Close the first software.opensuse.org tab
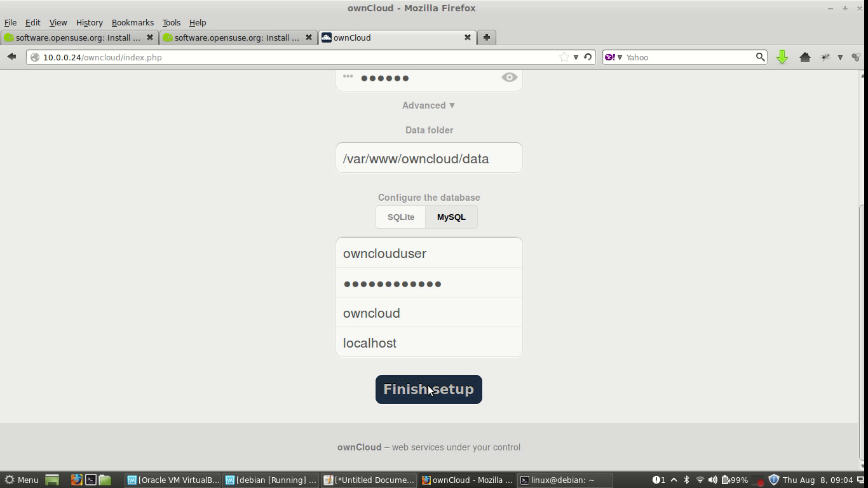The width and height of the screenshot is (868, 488). point(149,37)
